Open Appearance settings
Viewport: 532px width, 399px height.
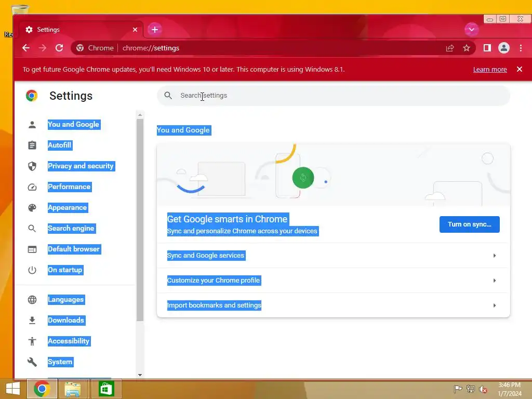click(68, 208)
